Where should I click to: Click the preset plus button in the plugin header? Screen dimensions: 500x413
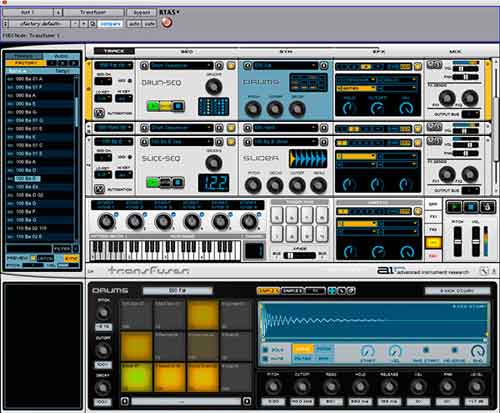pyautogui.click(x=84, y=24)
